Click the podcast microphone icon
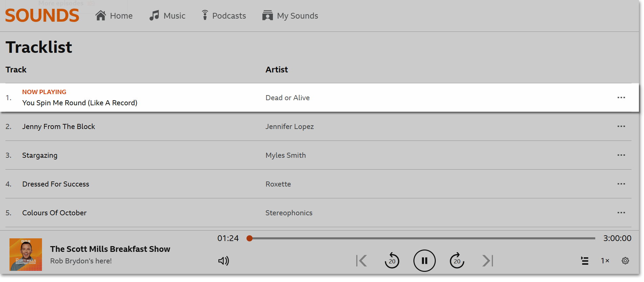The height and width of the screenshot is (282, 644). coord(205,16)
